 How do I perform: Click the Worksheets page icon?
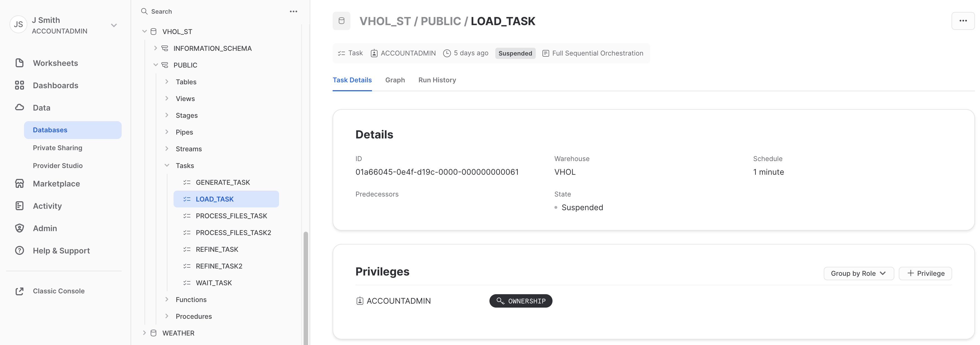(x=20, y=63)
